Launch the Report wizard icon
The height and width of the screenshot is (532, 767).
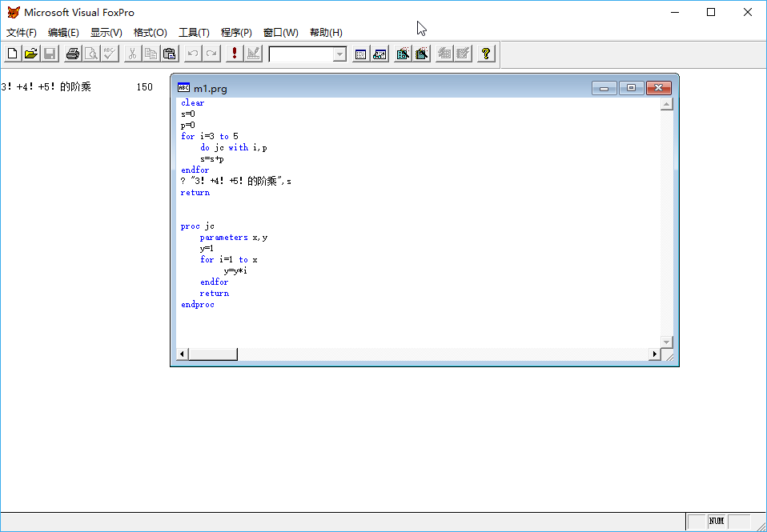pyautogui.click(x=422, y=54)
